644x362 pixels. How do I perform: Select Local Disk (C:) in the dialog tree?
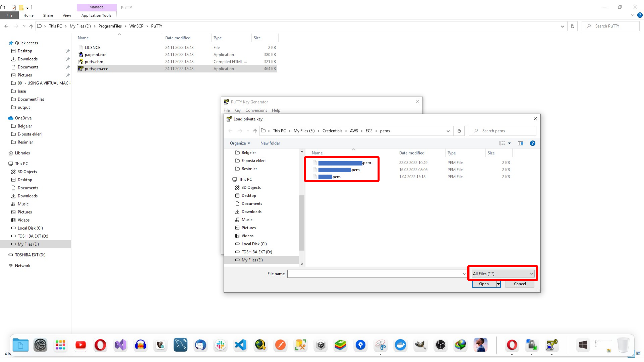coord(254,244)
